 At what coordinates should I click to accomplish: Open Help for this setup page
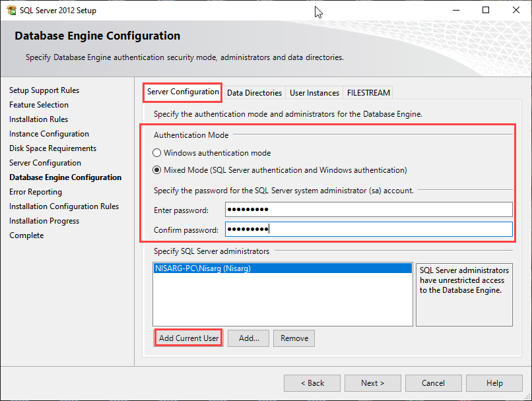pyautogui.click(x=494, y=383)
